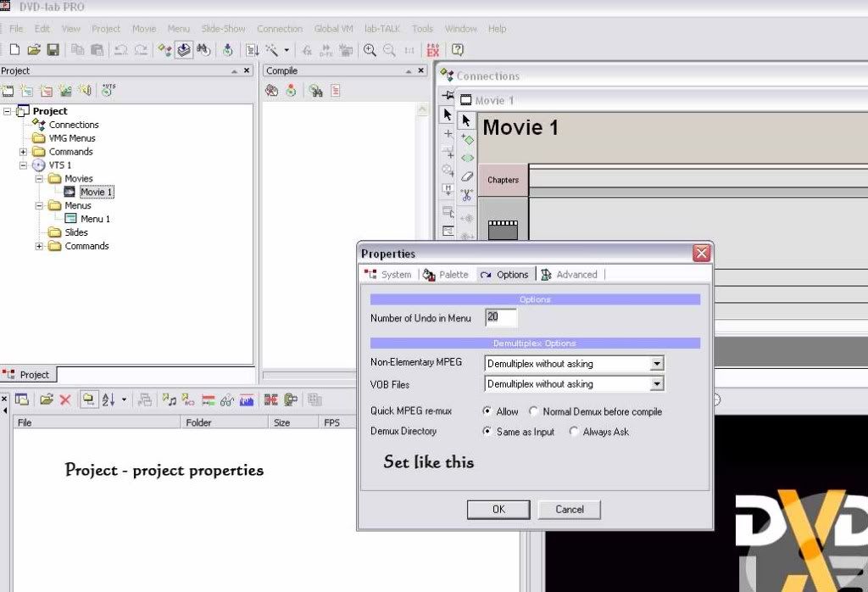The image size is (868, 592).
Task: Click the Folder column header in assets list
Action: coord(224,422)
